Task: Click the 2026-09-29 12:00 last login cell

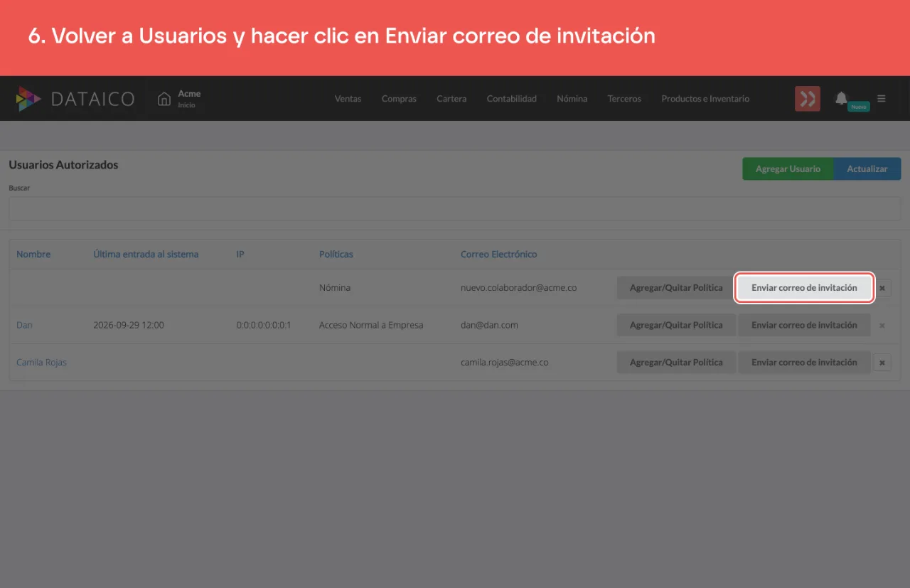Action: (x=129, y=325)
